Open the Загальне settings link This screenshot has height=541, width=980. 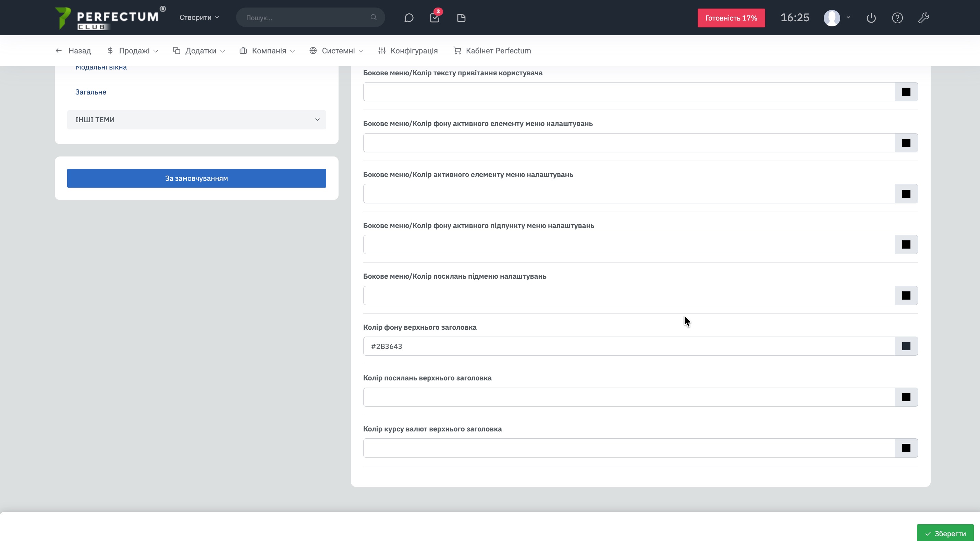point(90,92)
